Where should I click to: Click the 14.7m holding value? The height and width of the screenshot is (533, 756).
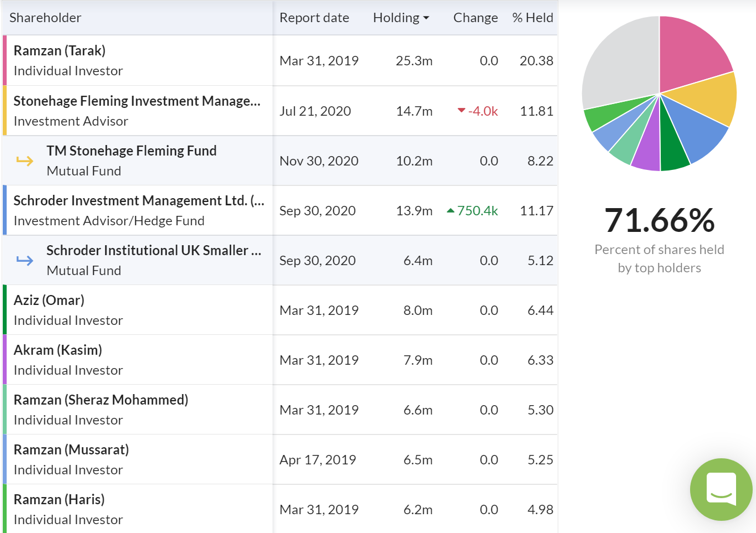(x=414, y=111)
